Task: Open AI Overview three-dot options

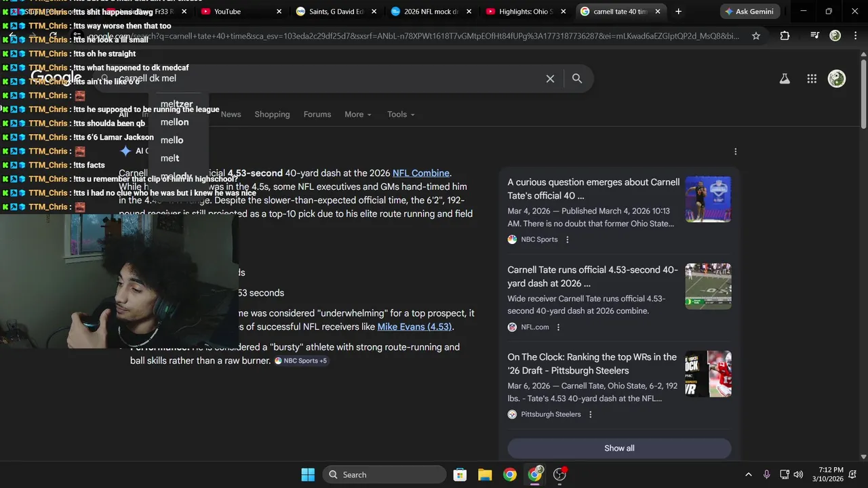Action: [x=735, y=152]
